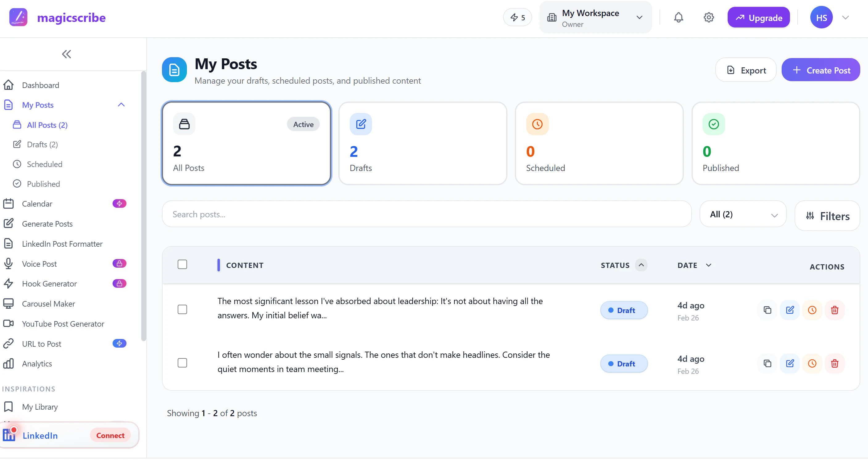Open Drafts (2) in the sidebar
Image resolution: width=868 pixels, height=464 pixels.
pos(42,144)
